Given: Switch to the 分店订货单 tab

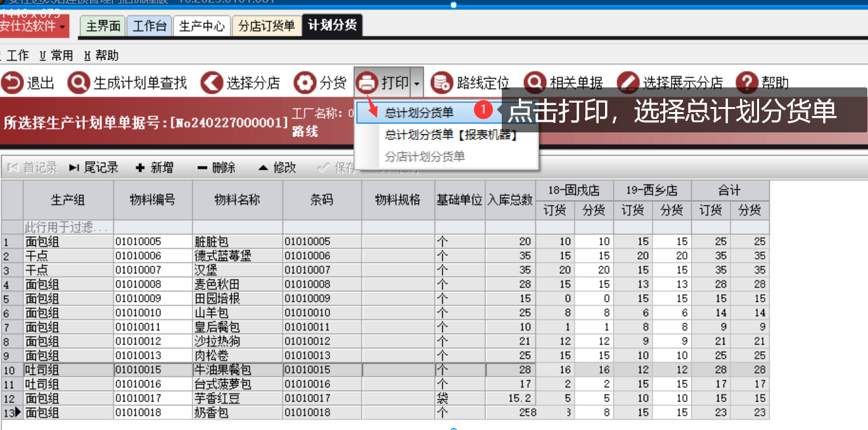Looking at the screenshot, I should (x=267, y=26).
